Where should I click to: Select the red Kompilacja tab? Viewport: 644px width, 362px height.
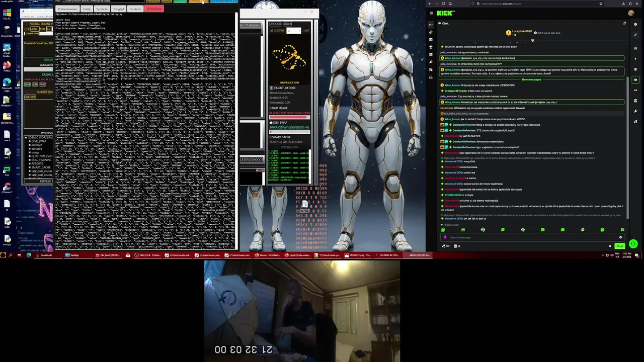(x=154, y=9)
